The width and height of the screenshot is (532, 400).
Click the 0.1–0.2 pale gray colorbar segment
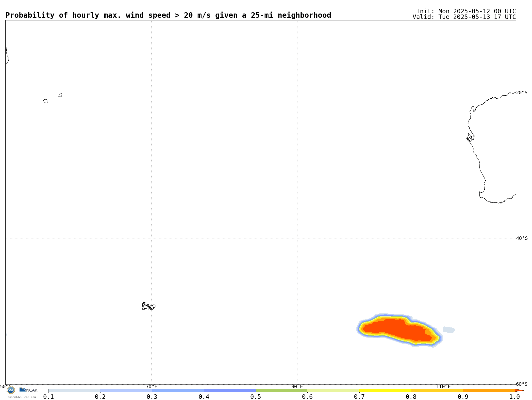tap(74, 390)
